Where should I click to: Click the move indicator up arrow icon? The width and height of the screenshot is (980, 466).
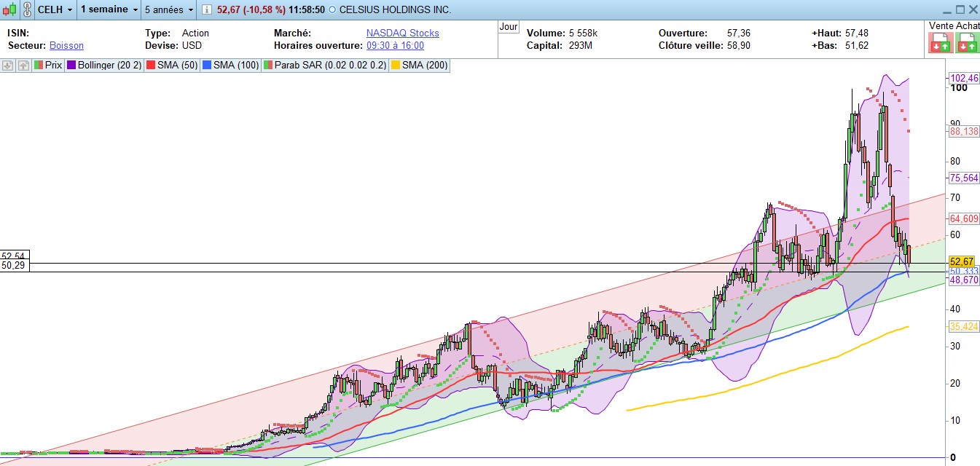(x=23, y=66)
